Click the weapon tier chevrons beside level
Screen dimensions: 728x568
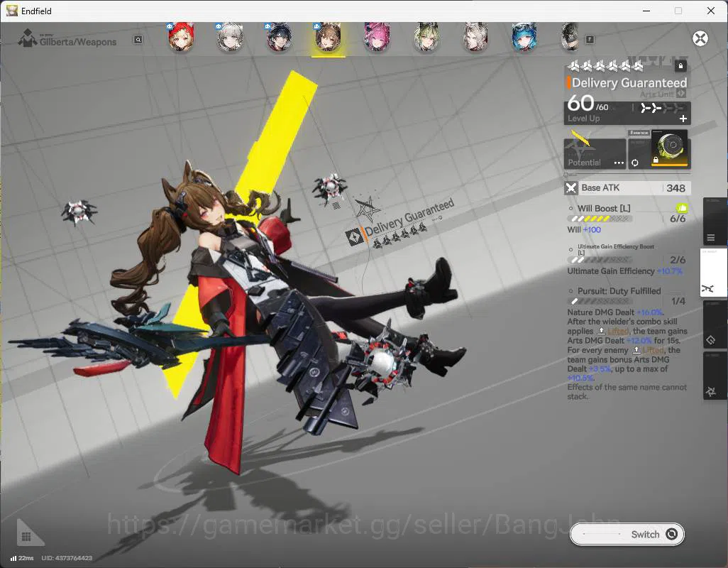[x=662, y=108]
